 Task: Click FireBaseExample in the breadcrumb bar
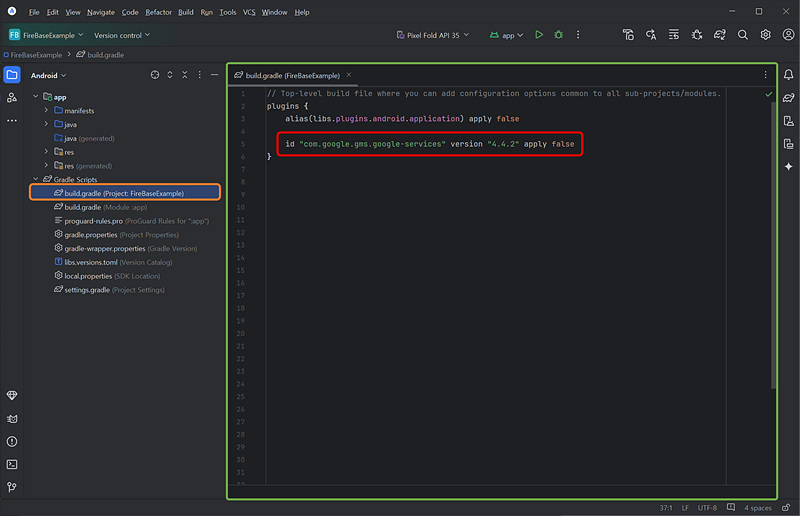[33, 55]
